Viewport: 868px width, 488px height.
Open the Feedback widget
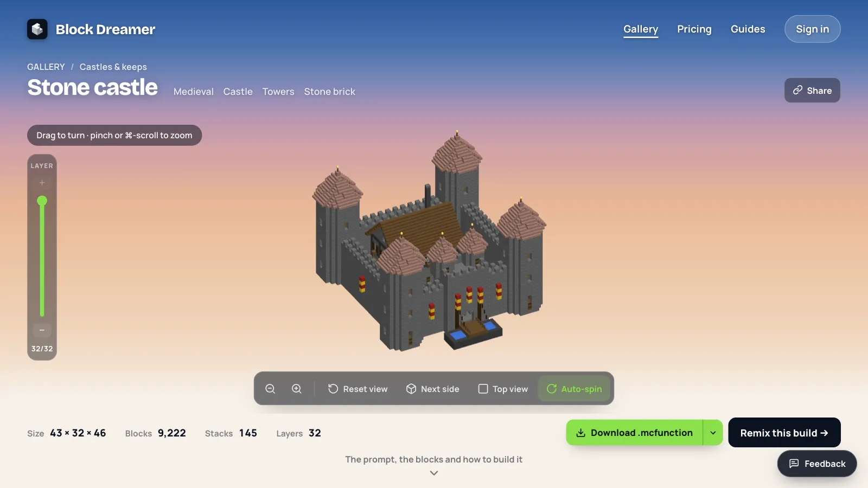click(817, 464)
